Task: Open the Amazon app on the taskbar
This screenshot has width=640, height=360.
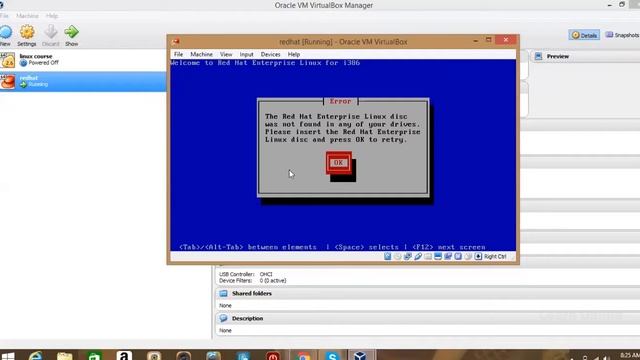Action: point(124,356)
